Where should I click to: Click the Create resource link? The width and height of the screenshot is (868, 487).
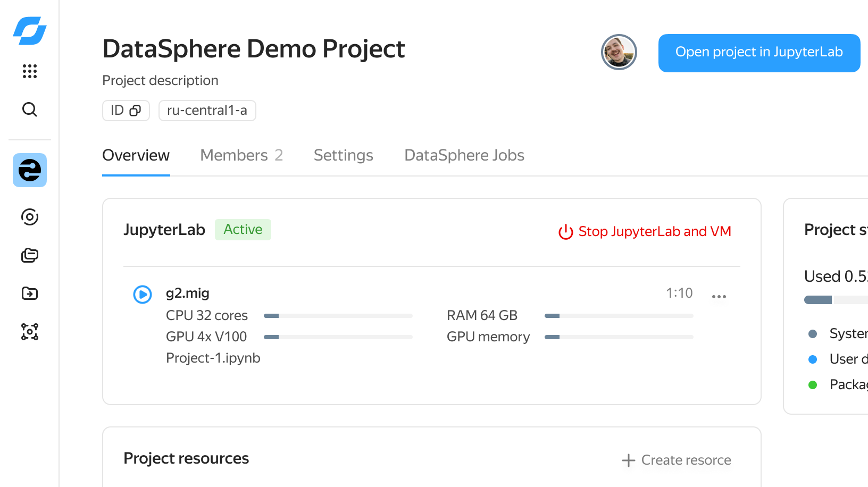tap(677, 460)
